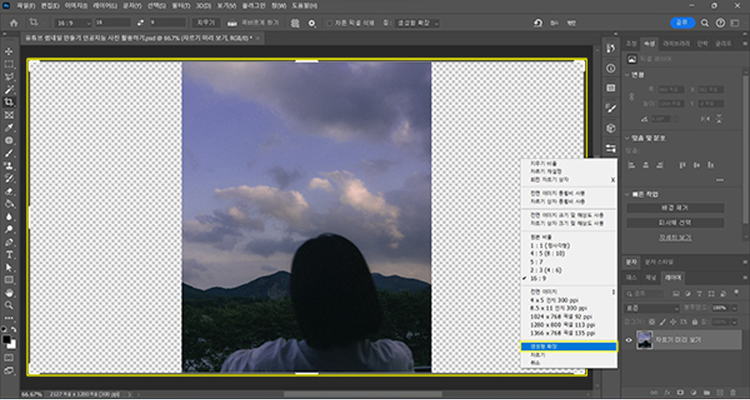Select the Rectangle shape tool
The width and height of the screenshot is (750, 400).
coord(9,280)
